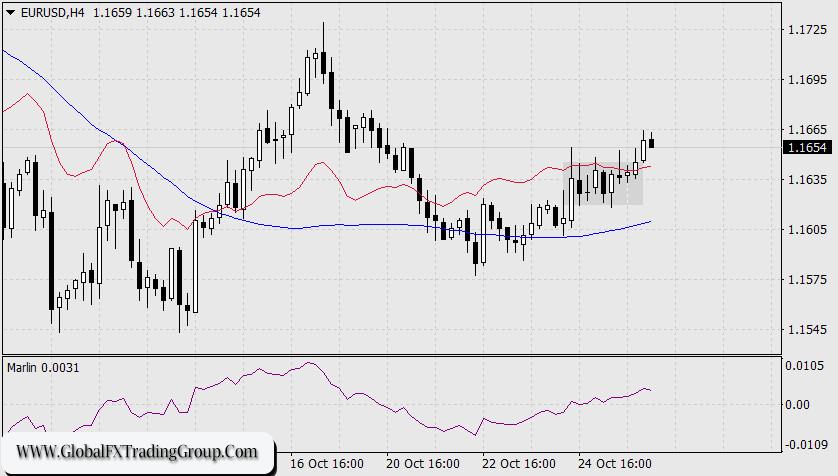Click the highest candlestick wick near 1.1725
This screenshot has width=838, height=476.
(x=323, y=32)
